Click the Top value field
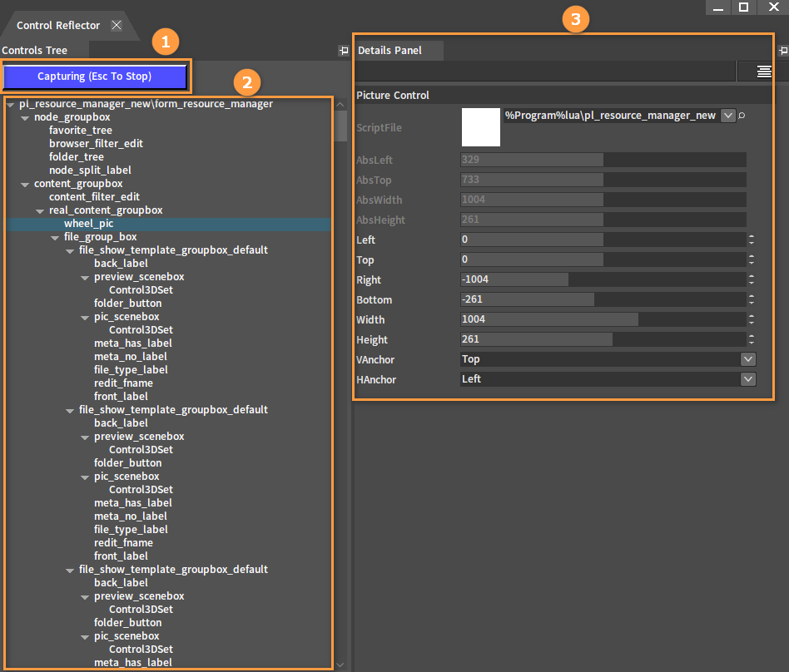The image size is (789, 672). [x=603, y=259]
